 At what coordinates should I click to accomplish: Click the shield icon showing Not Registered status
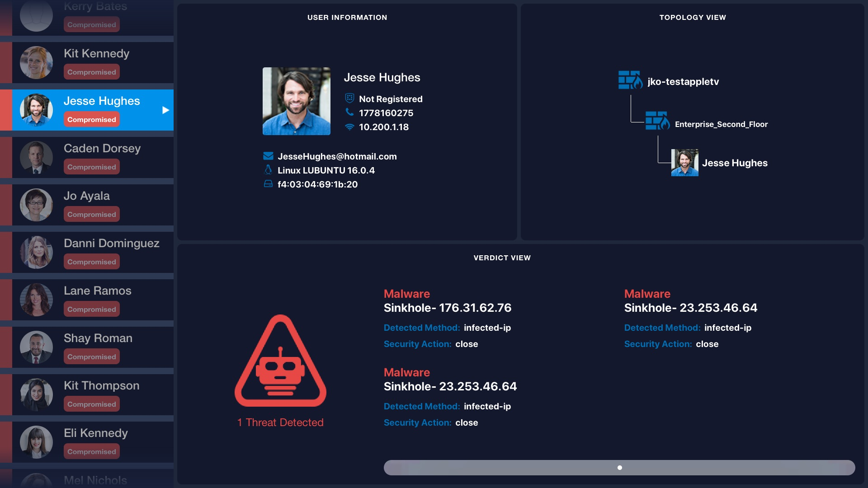click(349, 98)
